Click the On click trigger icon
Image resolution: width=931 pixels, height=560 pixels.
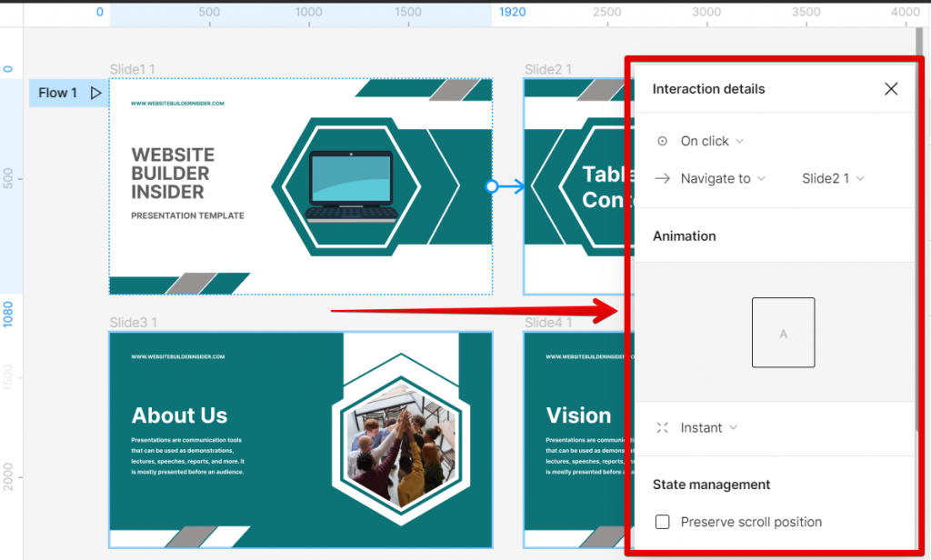tap(663, 141)
